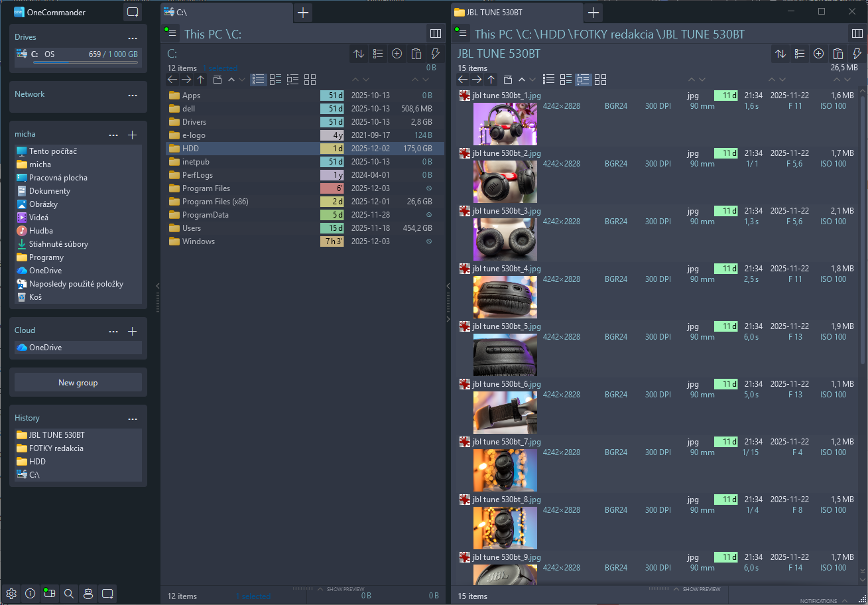Open settings from the bottom-left gear icon

click(x=11, y=594)
